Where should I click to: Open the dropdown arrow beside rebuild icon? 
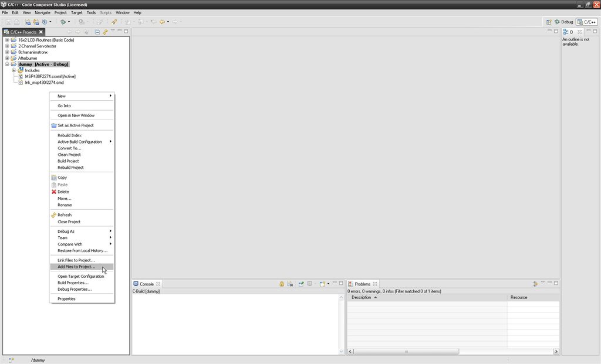coord(50,22)
